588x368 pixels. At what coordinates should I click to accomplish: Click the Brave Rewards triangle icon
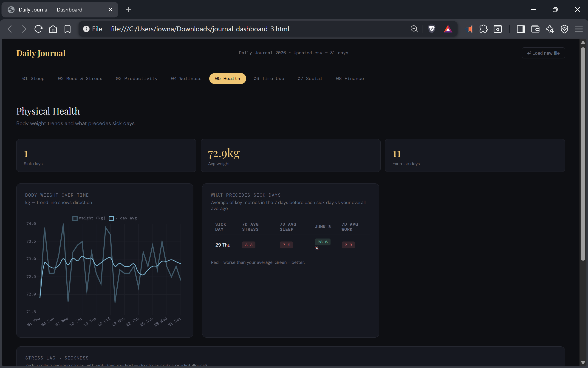448,29
